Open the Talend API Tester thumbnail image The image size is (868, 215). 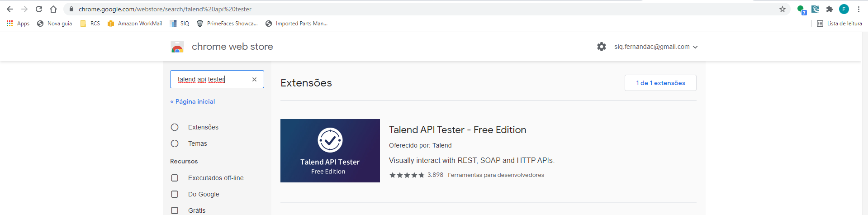pos(330,151)
